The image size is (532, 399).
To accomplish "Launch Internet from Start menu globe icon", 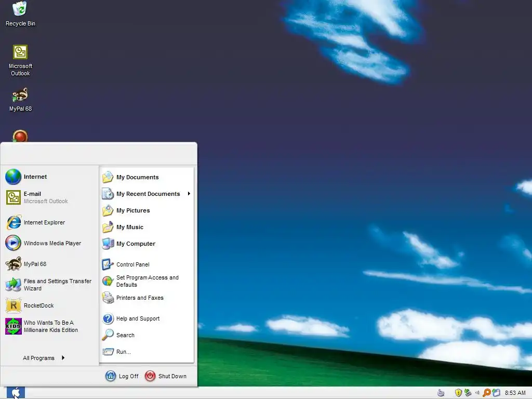I will click(51, 177).
